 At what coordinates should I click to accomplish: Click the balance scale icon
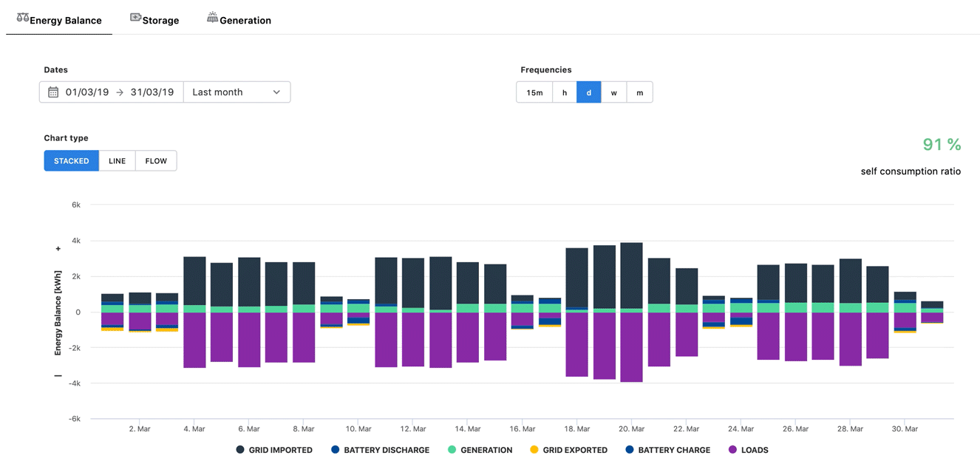23,18
